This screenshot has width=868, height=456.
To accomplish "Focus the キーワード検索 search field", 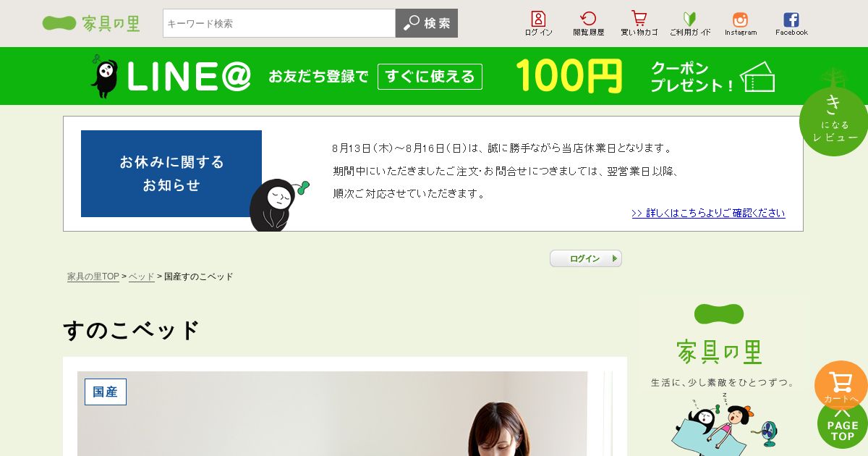I will coord(279,23).
